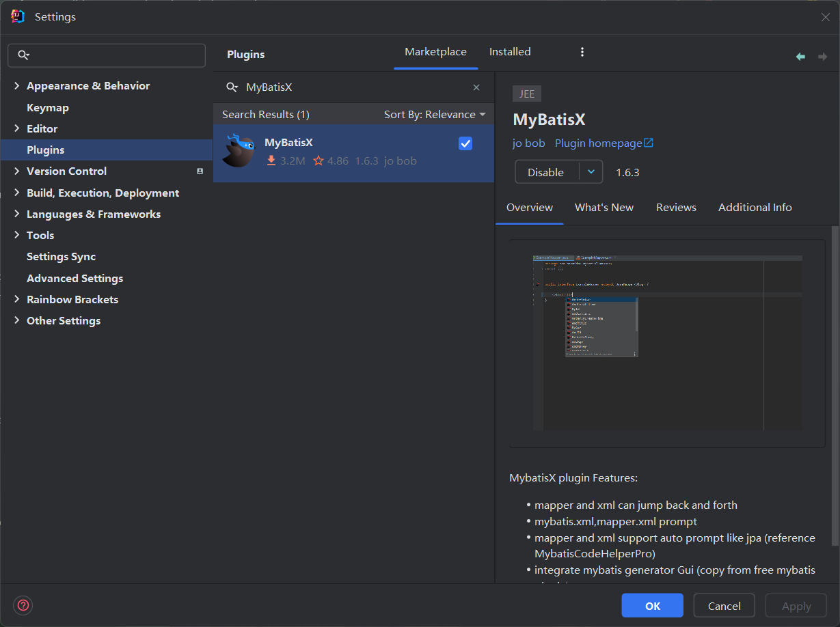
Task: Click the Apply button
Action: click(x=796, y=606)
